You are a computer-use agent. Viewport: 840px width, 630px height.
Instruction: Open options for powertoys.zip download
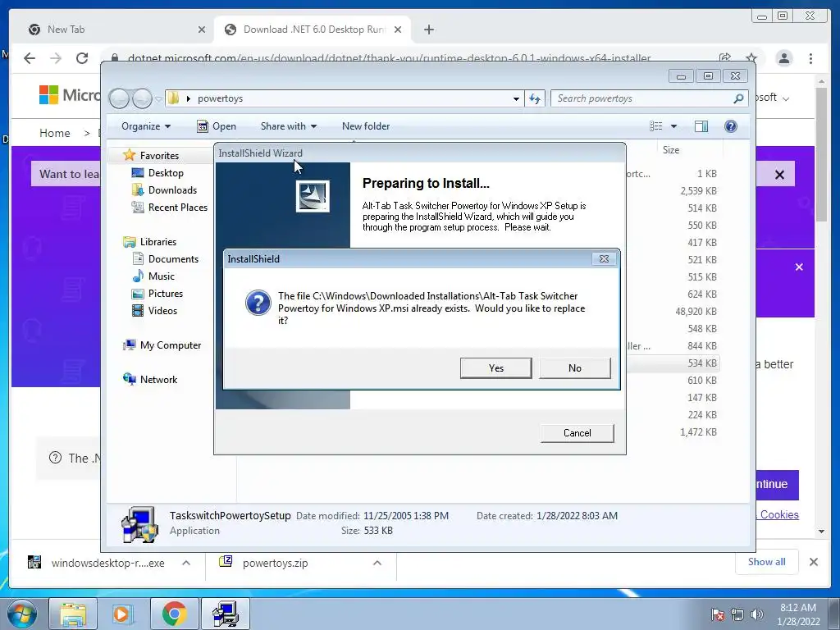pos(377,563)
